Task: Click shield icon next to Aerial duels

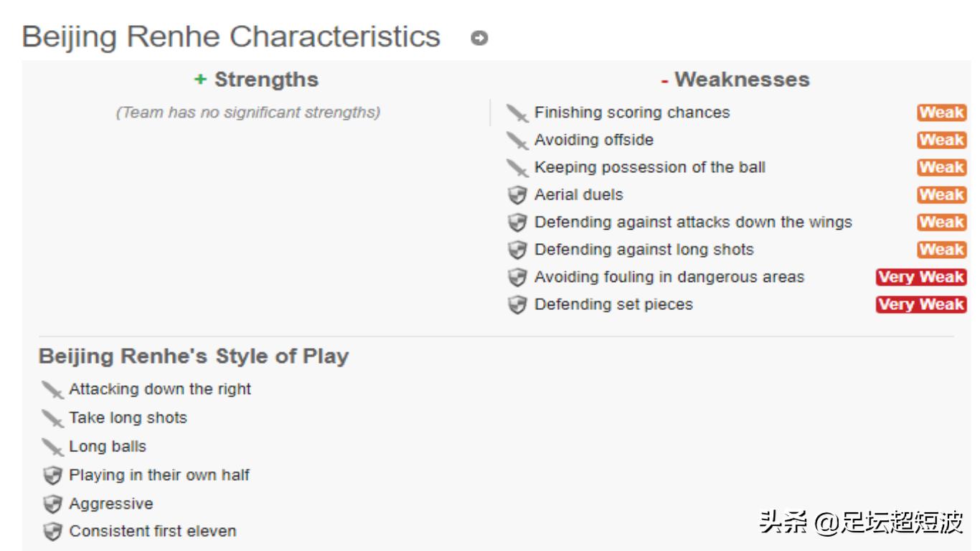Action: pyautogui.click(x=517, y=195)
